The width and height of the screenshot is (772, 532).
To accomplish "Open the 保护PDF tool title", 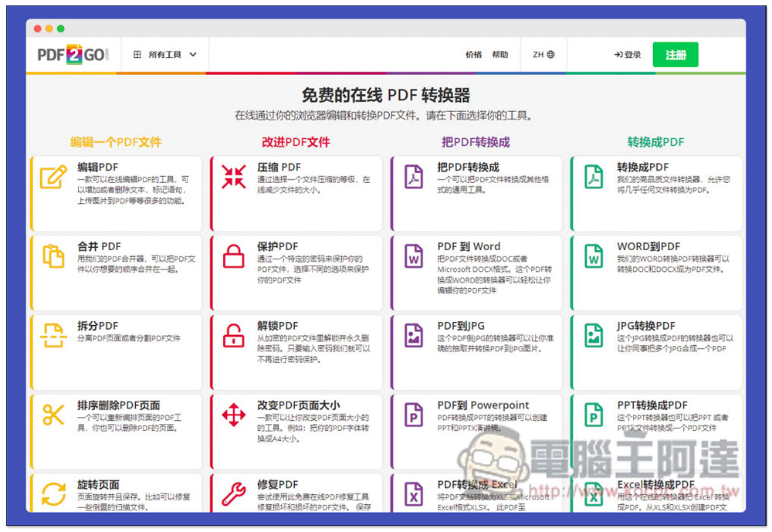I will (278, 246).
